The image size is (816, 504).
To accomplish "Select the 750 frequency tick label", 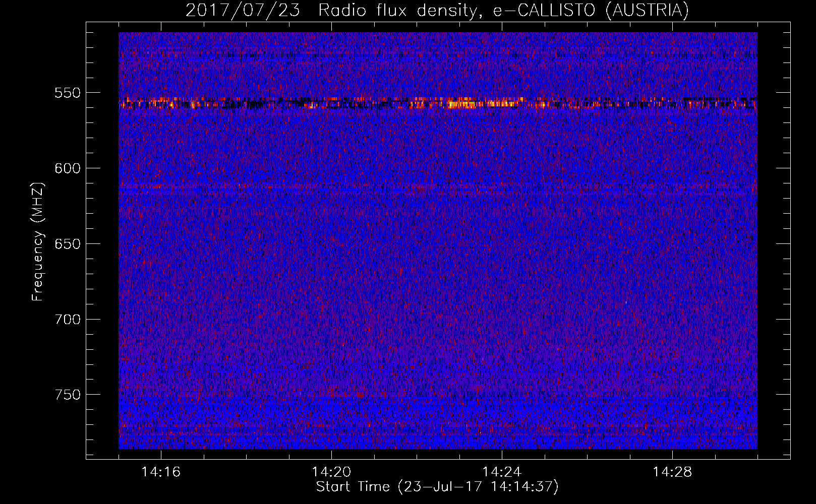I will pyautogui.click(x=68, y=395).
